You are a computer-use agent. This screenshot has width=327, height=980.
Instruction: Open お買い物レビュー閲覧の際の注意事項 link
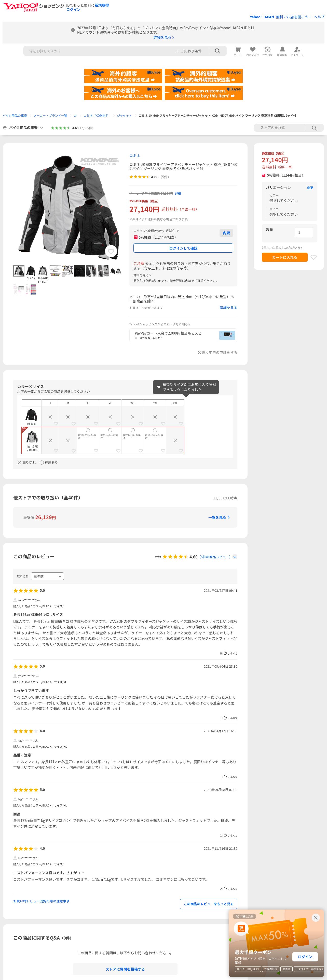pyautogui.click(x=42, y=901)
